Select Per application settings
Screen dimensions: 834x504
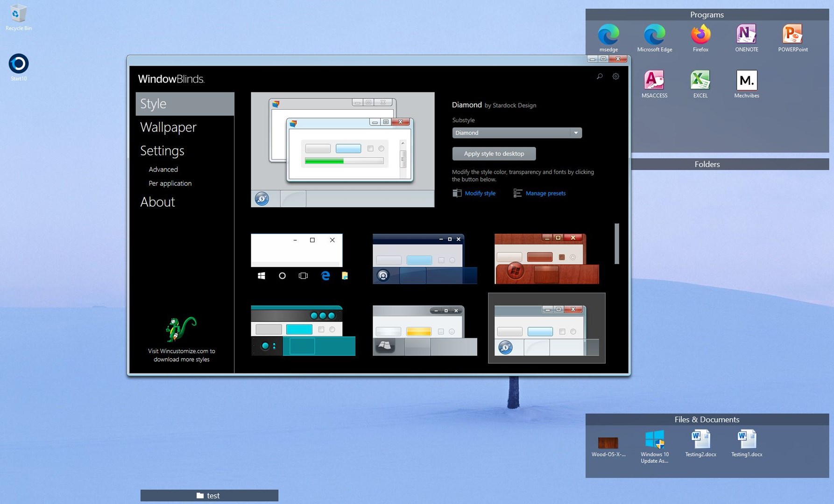pos(170,183)
